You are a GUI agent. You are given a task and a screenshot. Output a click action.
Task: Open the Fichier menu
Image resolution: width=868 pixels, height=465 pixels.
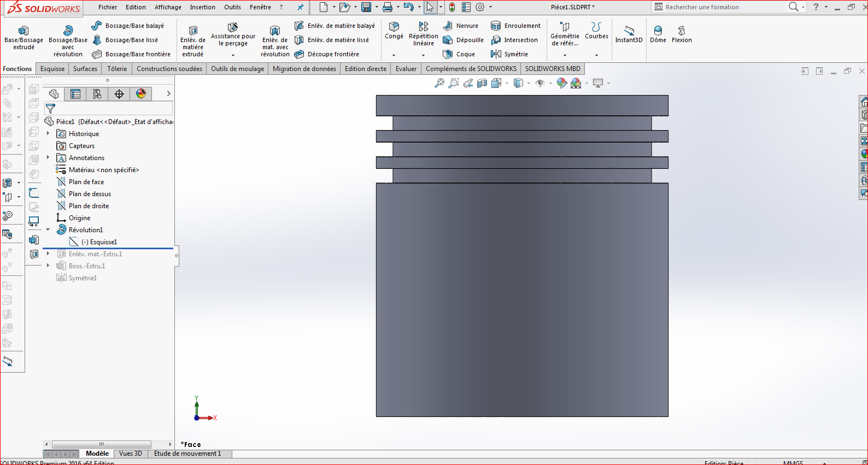coord(108,7)
